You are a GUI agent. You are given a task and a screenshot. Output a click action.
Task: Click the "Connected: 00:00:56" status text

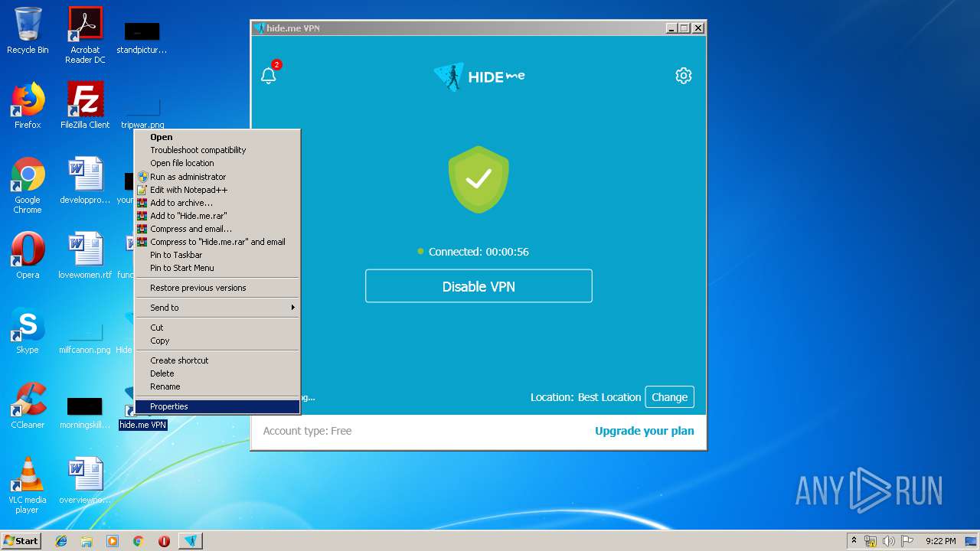(479, 252)
